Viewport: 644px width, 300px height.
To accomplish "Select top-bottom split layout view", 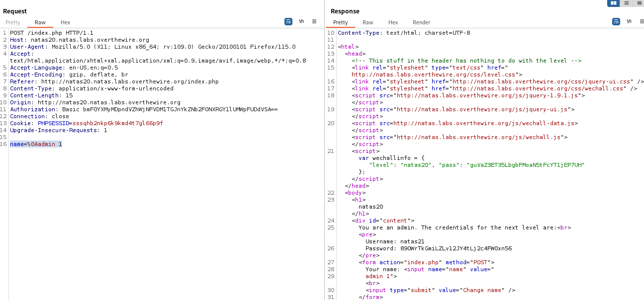I will point(626,3).
